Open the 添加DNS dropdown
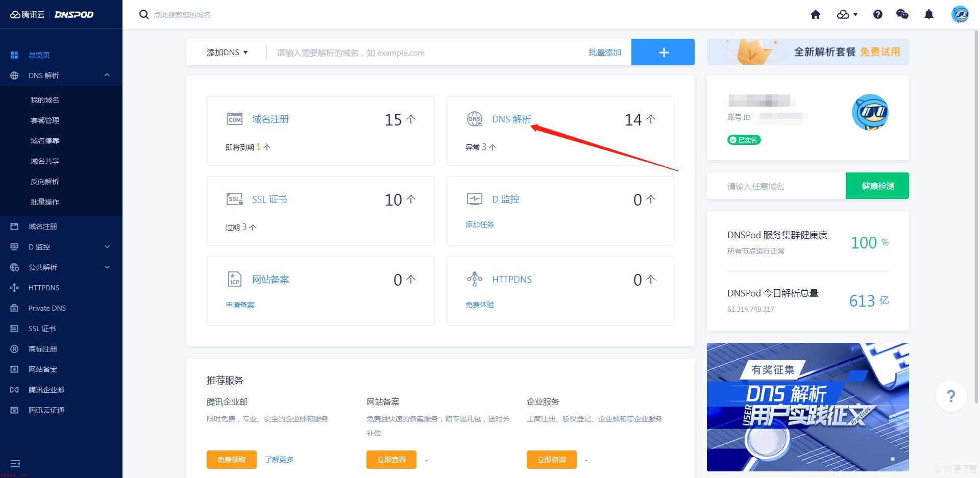The height and width of the screenshot is (478, 980). point(227,53)
